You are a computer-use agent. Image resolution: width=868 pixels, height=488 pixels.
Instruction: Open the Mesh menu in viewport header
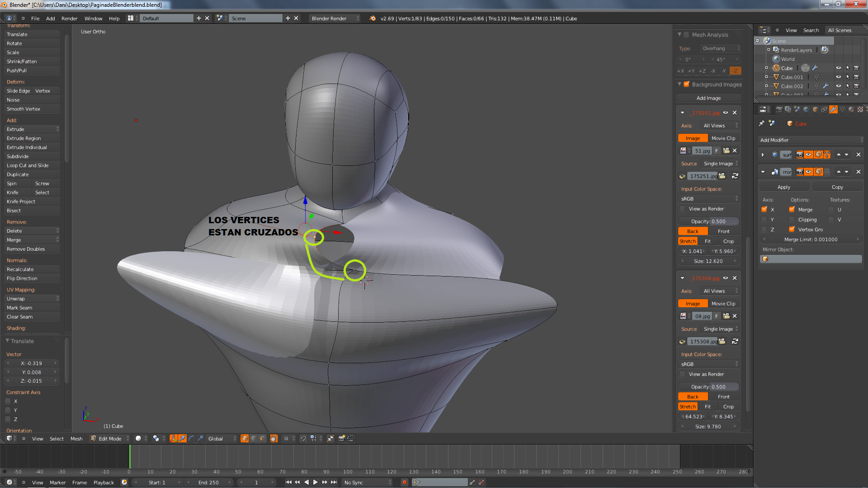[x=76, y=439]
